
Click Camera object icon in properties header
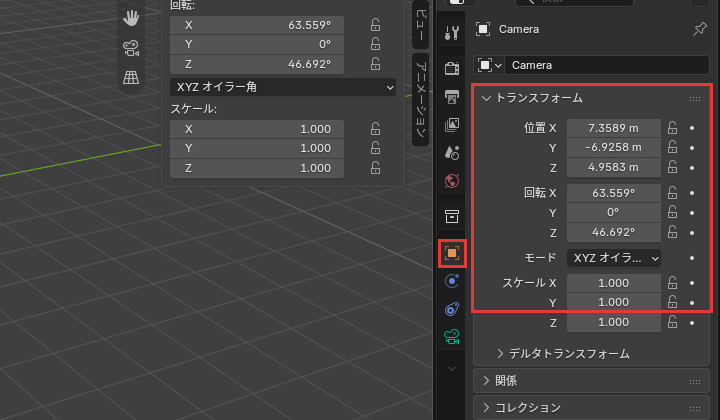(x=483, y=29)
